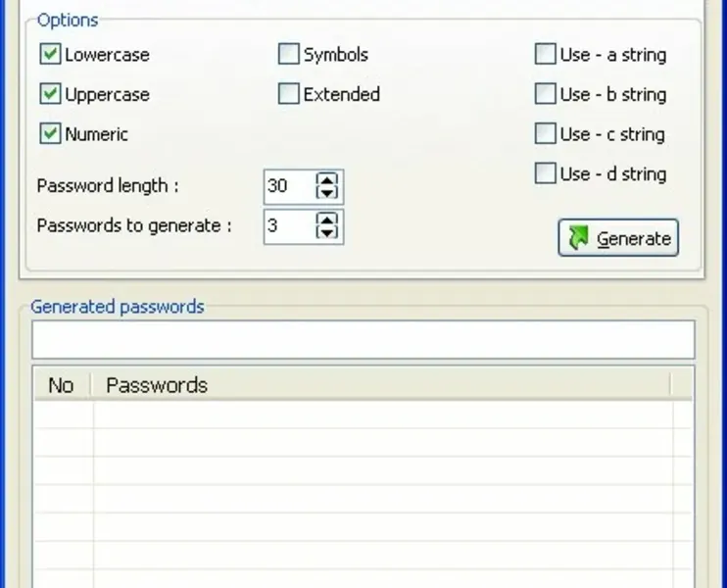727x588 pixels.
Task: Click the Passwords column header
Action: tap(382, 385)
